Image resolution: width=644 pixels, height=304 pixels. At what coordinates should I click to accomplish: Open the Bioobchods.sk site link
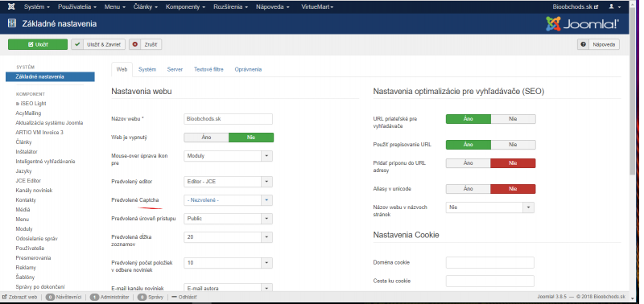pos(575,7)
